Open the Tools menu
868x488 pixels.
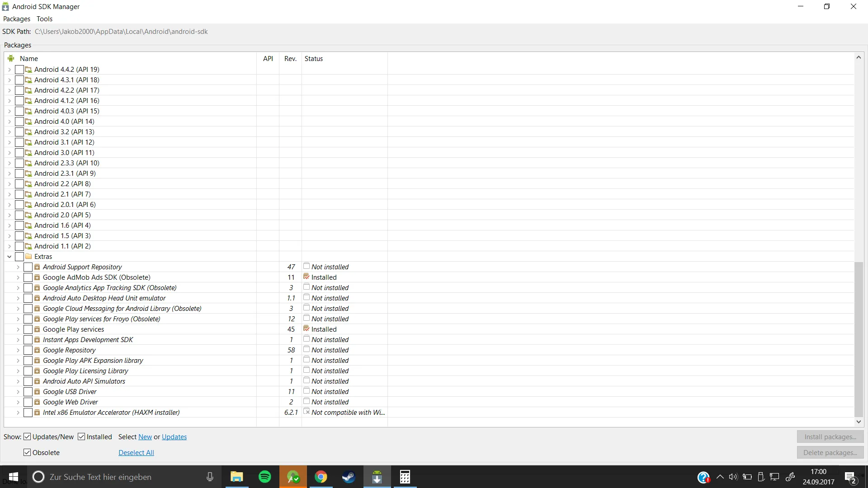click(44, 19)
